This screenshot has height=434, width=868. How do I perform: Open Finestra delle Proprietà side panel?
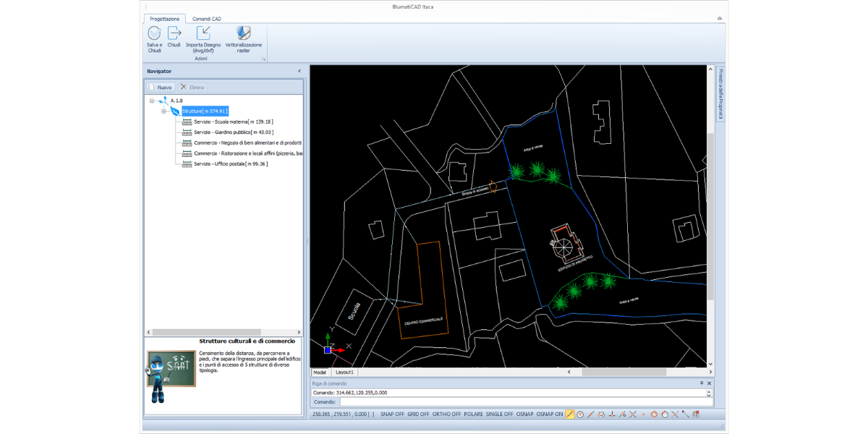[720, 94]
